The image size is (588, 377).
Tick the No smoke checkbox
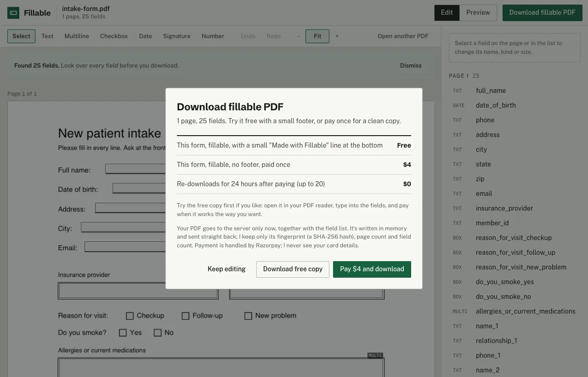point(158,333)
